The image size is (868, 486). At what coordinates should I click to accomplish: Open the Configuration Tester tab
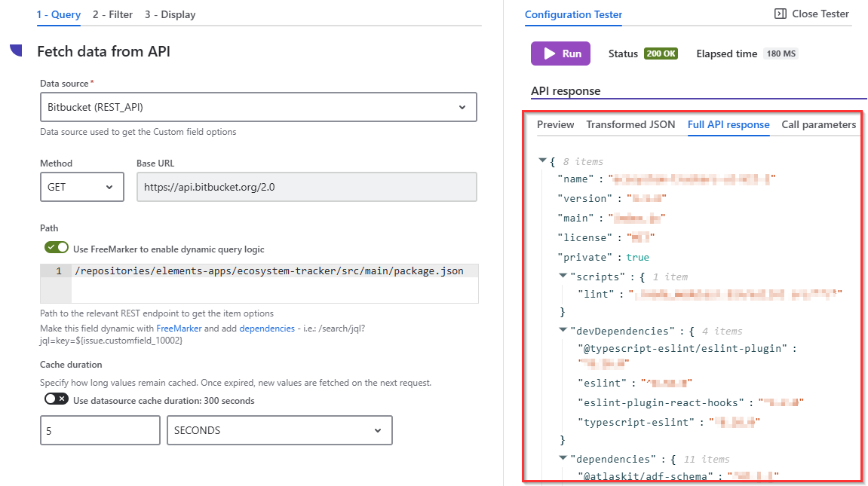[x=573, y=14]
